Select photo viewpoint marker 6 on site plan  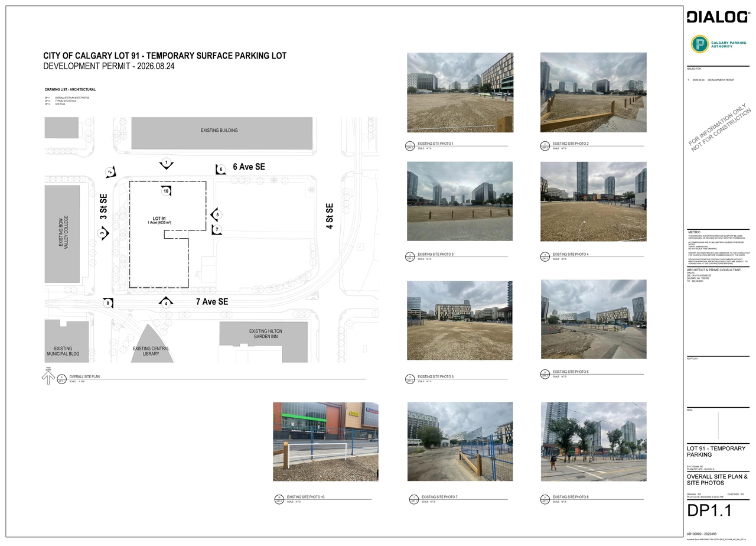pyautogui.click(x=220, y=169)
